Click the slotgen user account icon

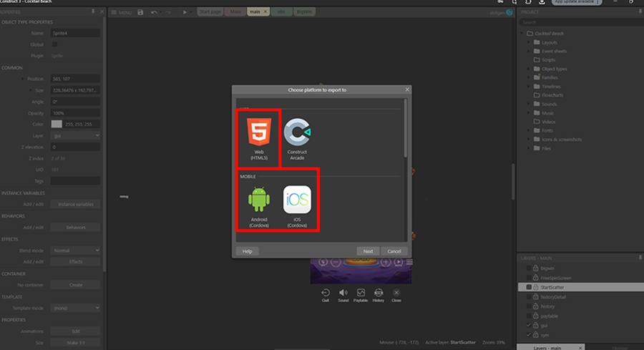coord(509,12)
